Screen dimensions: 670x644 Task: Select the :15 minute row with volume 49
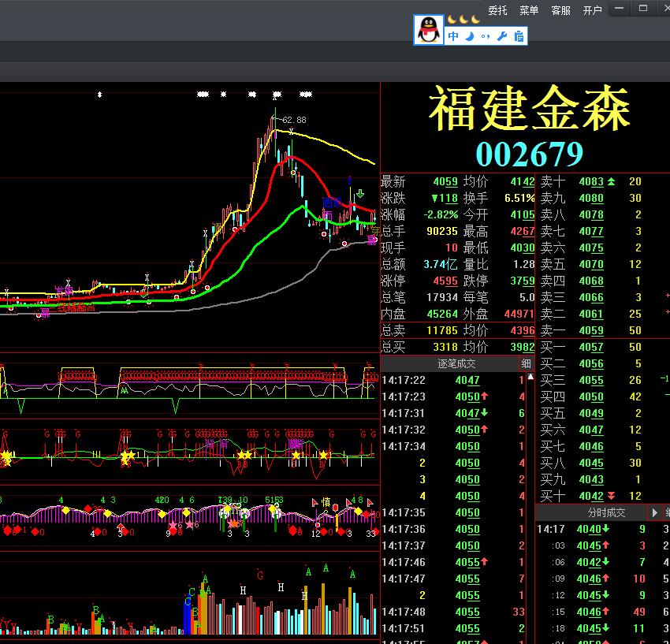coord(602,612)
